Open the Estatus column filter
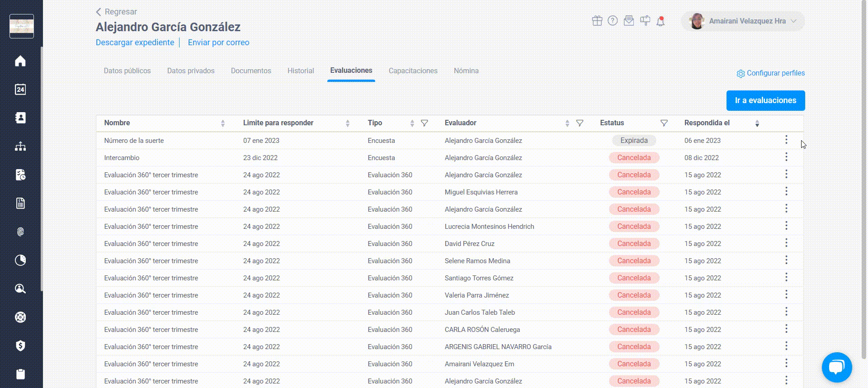The image size is (868, 388). click(664, 123)
